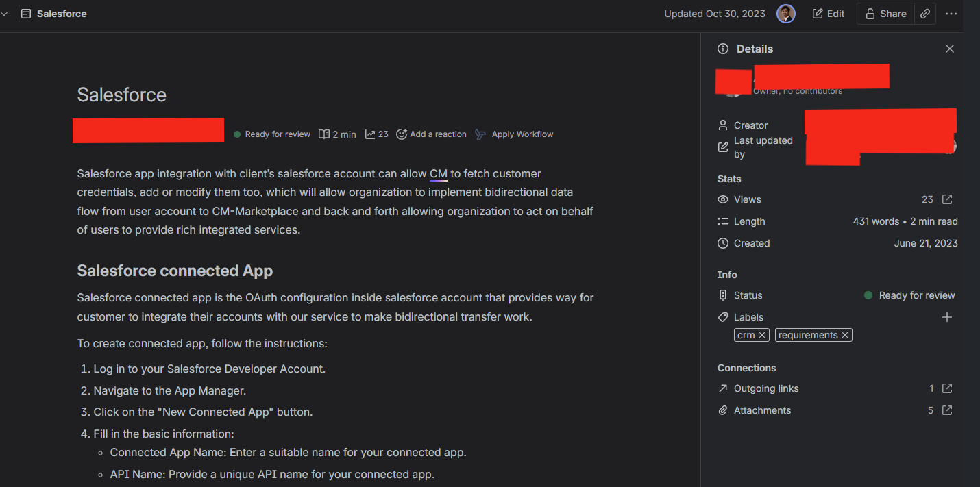Viewport: 980px width, 487px height.
Task: Click the Created clock icon
Action: [x=723, y=243]
